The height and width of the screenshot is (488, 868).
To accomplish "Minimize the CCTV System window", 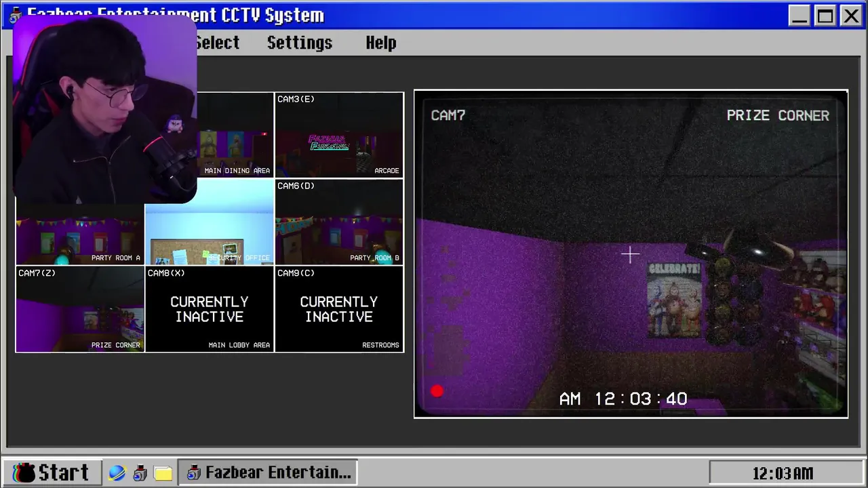I will 800,16.
